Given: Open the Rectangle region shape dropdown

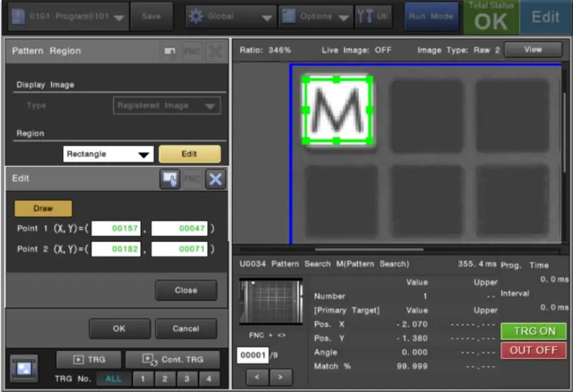Looking at the screenshot, I should pyautogui.click(x=109, y=155).
